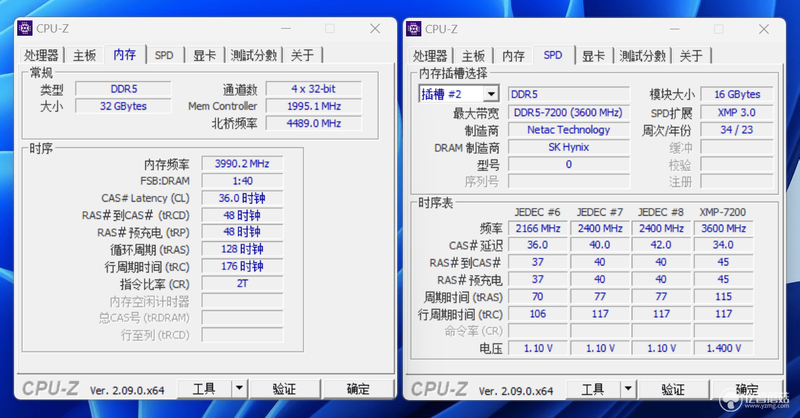
Task: Open 测試分數 tab in left CPU-Z window
Action: click(254, 55)
